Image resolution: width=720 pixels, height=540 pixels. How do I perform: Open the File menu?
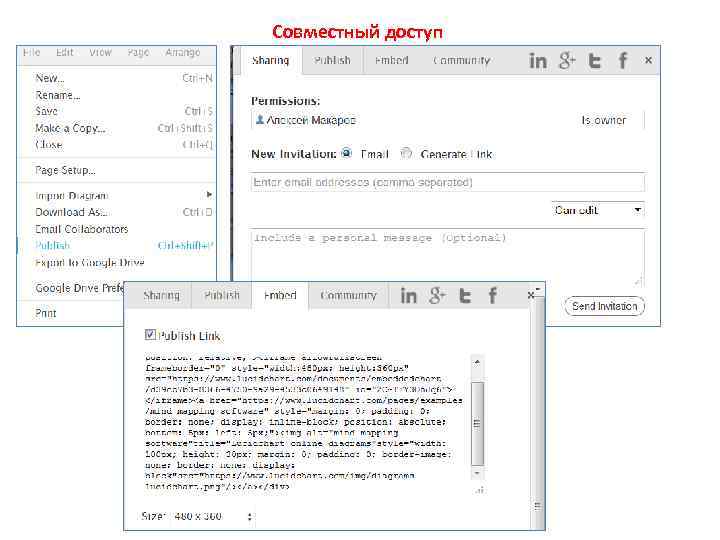(32, 52)
